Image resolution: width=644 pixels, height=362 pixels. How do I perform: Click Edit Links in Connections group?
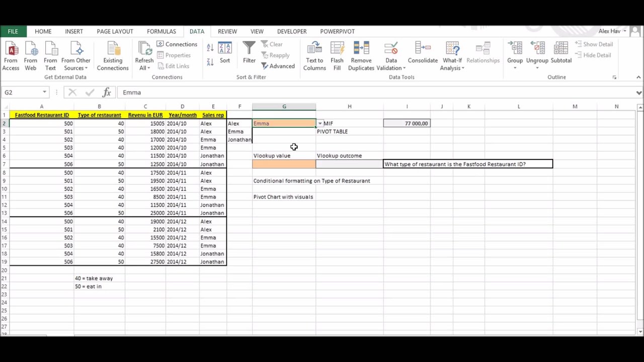click(173, 66)
